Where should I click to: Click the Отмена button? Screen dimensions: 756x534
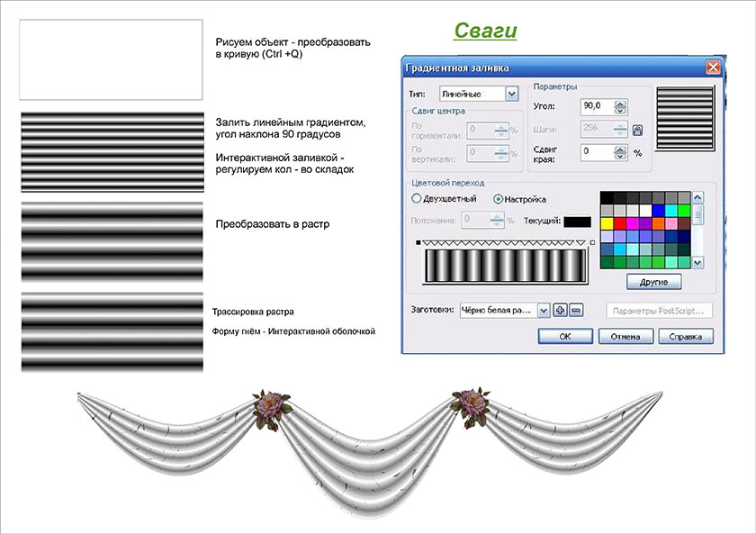click(626, 337)
